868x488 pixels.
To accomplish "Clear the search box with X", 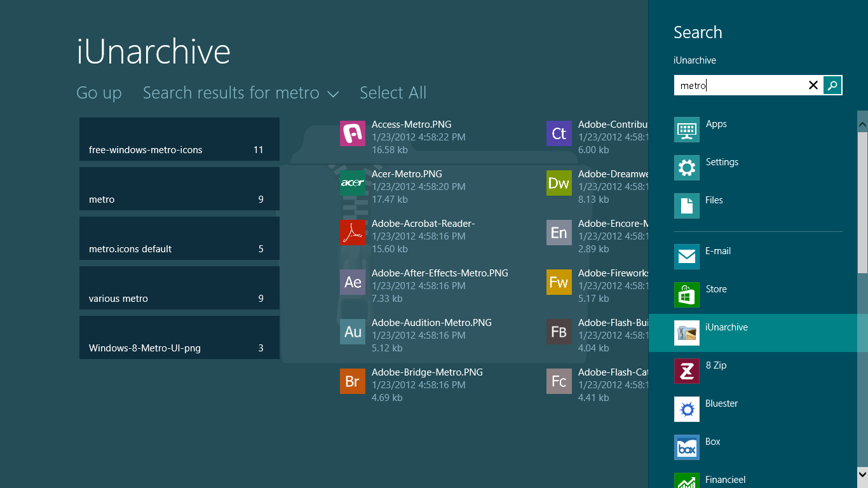I will pos(813,85).
